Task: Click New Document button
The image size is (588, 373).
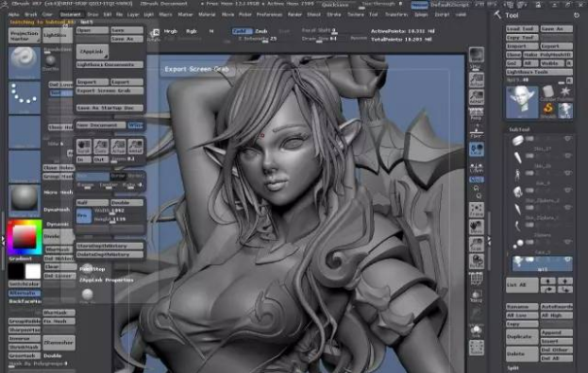Action: click(101, 126)
